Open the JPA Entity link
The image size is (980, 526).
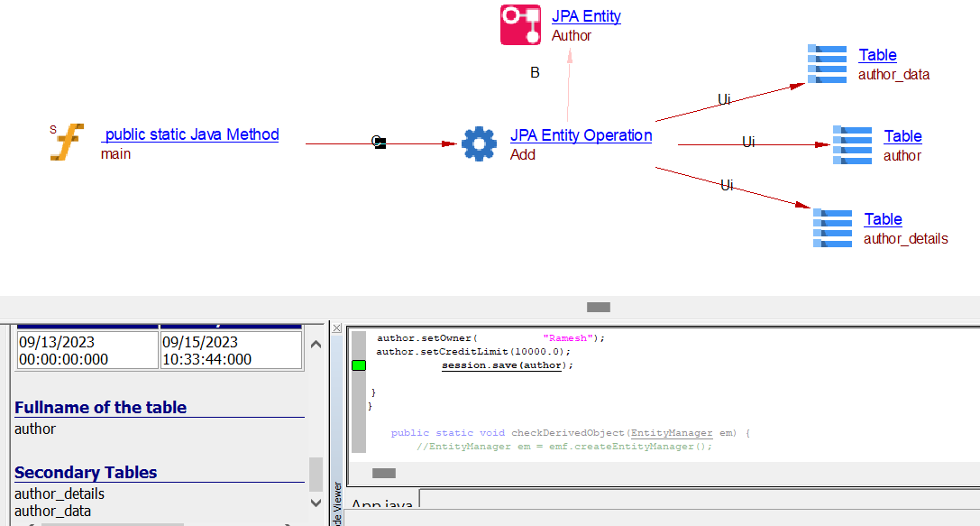pos(586,16)
